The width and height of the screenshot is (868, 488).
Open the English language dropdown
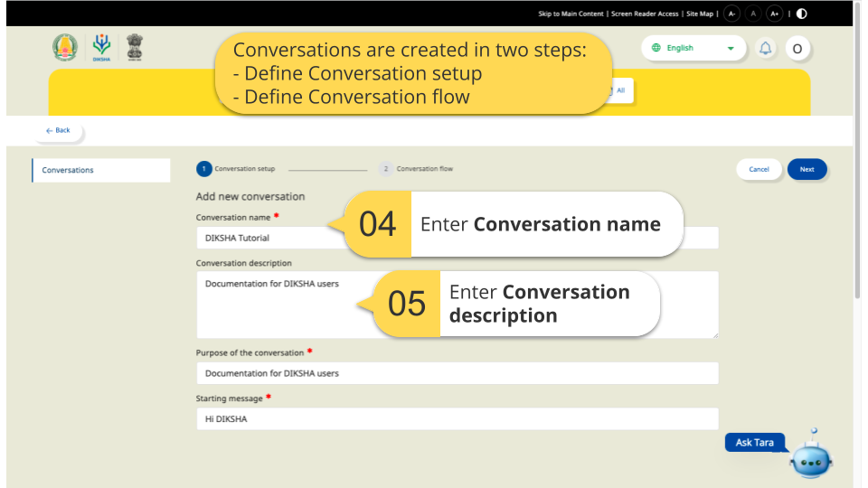(693, 48)
